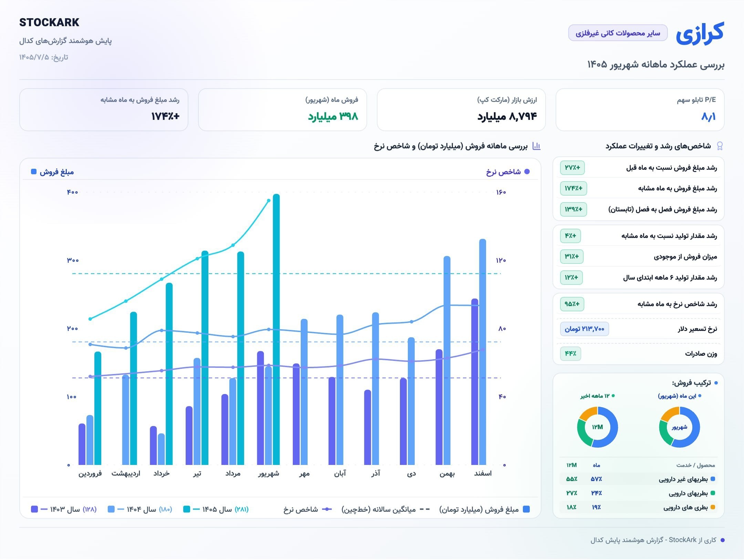Click the purple شاخص نرخ legend dot atop the chart
The width and height of the screenshot is (744, 560).
tap(527, 172)
